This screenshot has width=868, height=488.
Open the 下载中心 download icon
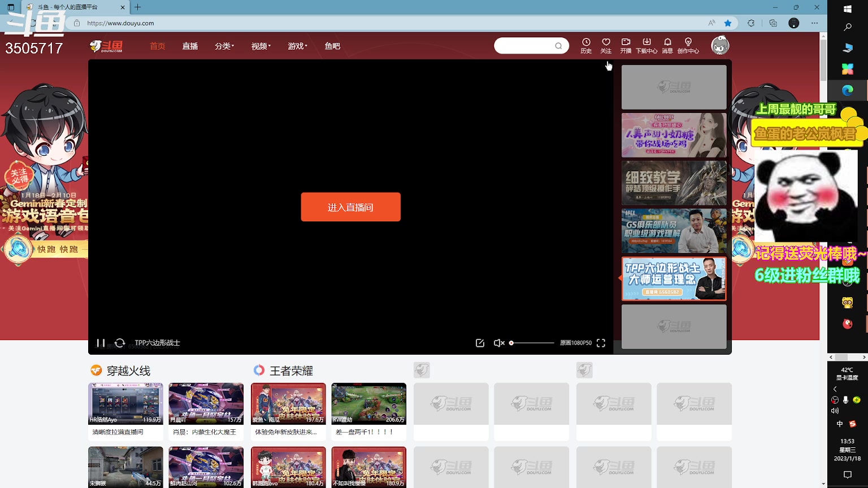646,46
